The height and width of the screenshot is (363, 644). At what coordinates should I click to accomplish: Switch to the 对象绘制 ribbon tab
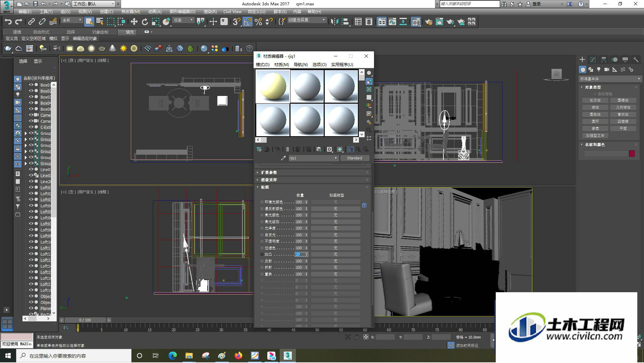point(100,32)
